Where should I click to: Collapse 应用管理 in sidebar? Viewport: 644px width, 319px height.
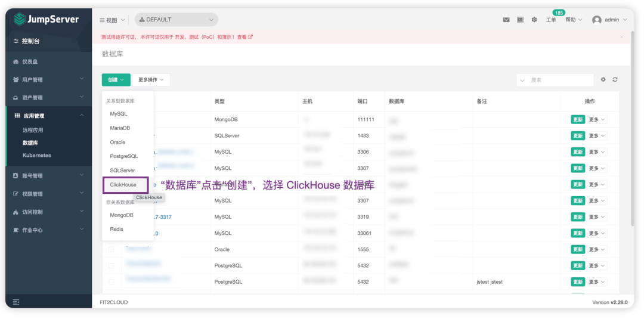49,116
